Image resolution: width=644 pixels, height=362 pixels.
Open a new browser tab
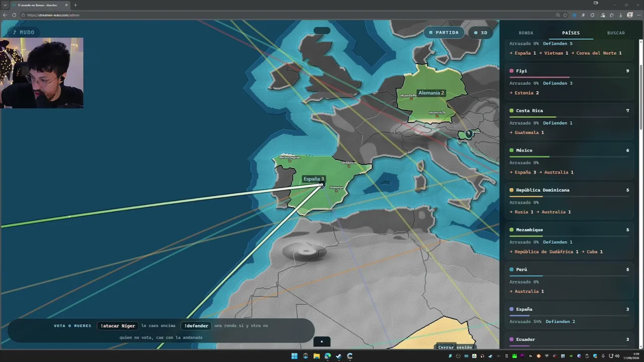pyautogui.click(x=75, y=5)
